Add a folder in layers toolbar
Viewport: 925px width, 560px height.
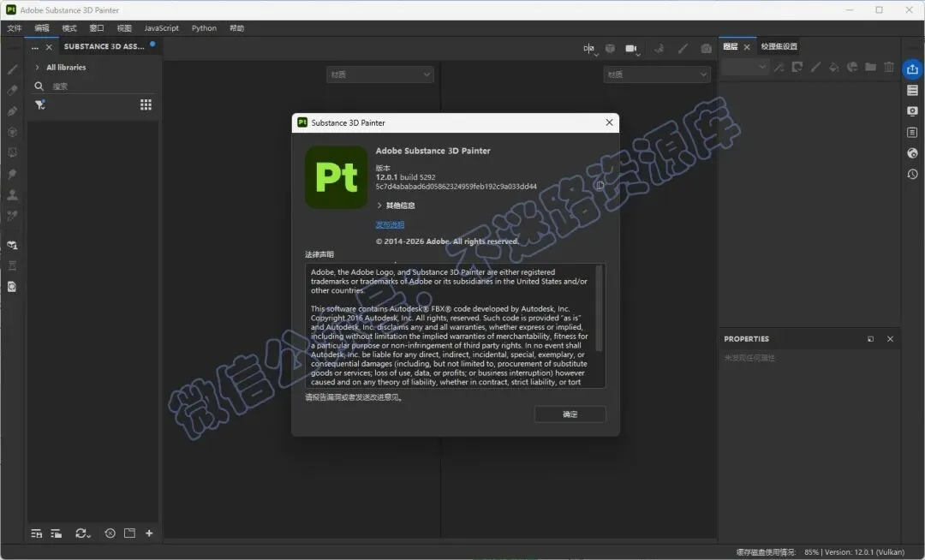coord(870,67)
